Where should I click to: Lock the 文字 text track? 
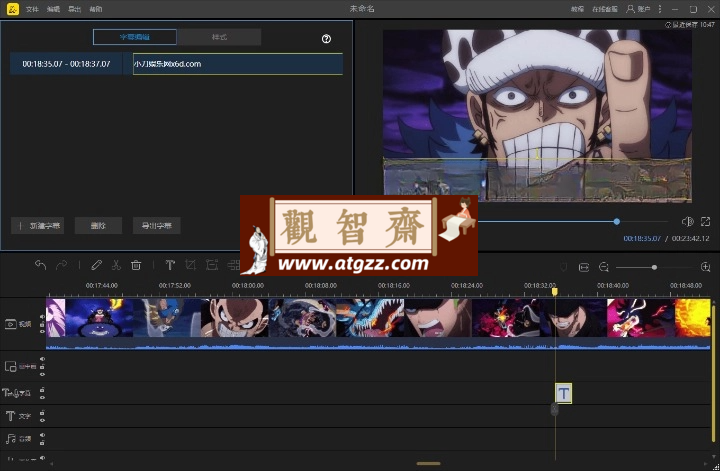pyautogui.click(x=42, y=412)
